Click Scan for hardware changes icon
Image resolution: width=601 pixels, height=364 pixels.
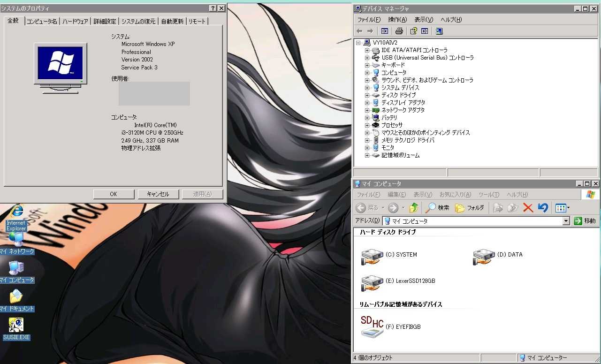coord(439,31)
